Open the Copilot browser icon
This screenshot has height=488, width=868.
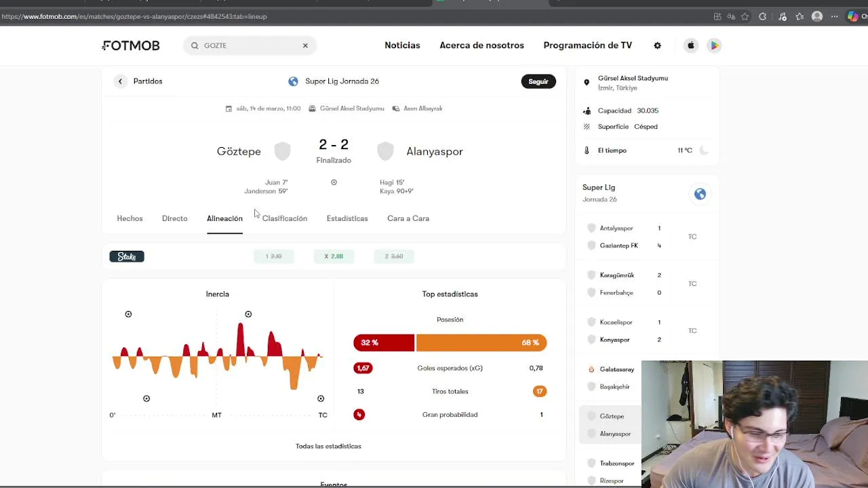coord(852,16)
